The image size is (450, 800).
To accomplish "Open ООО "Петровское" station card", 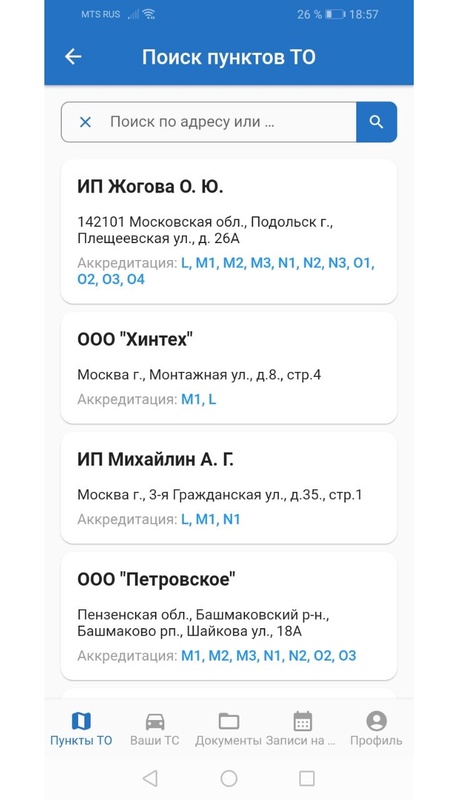I will 229,616.
